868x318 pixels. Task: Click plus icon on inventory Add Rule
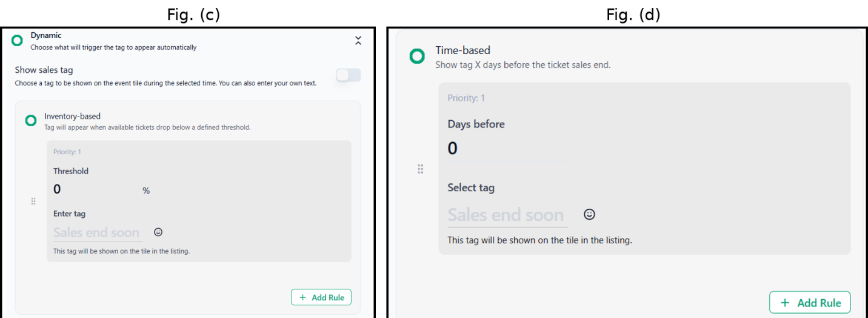(303, 297)
